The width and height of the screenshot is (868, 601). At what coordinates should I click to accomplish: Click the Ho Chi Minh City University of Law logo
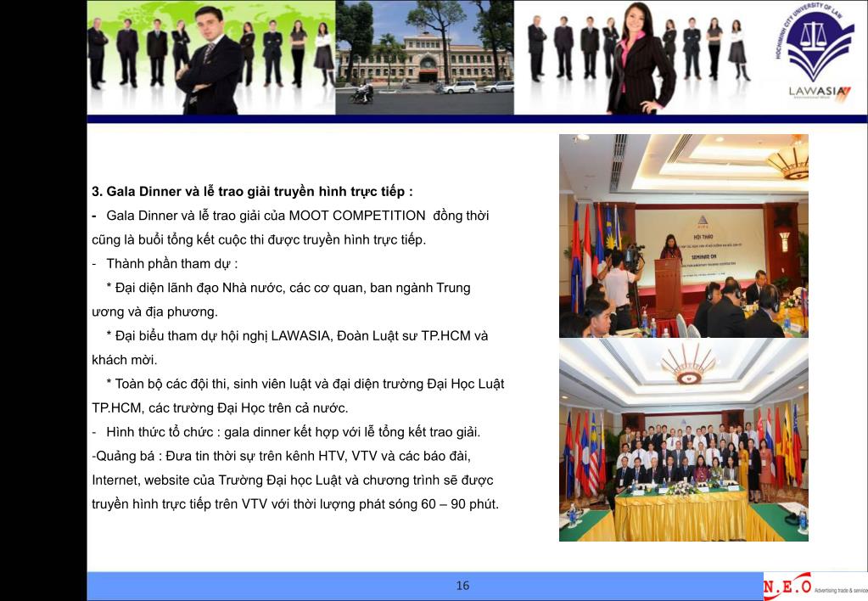coord(814,41)
